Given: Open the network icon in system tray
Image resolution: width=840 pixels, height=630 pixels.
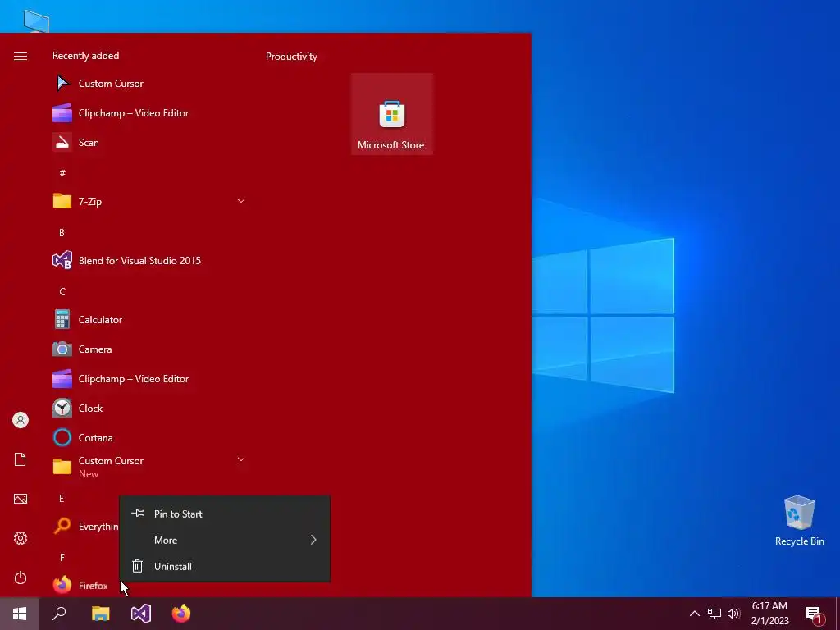Looking at the screenshot, I should (x=714, y=614).
